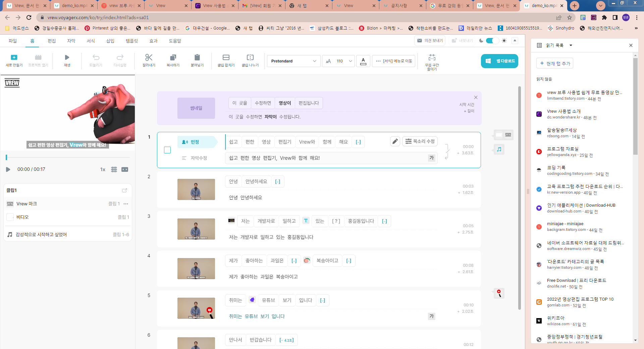Viewport: 644px width, 349px height.
Task: Expand the 읽기 목록 sorting dropdown
Action: [x=571, y=45]
